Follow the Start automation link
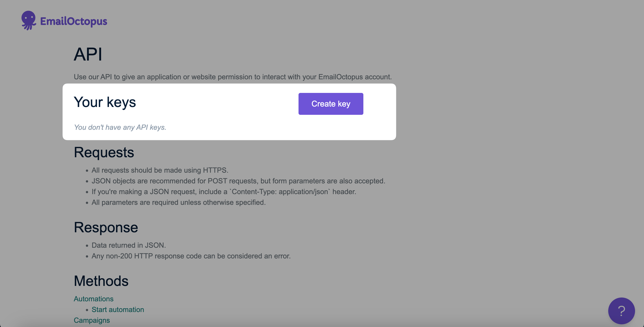 118,310
